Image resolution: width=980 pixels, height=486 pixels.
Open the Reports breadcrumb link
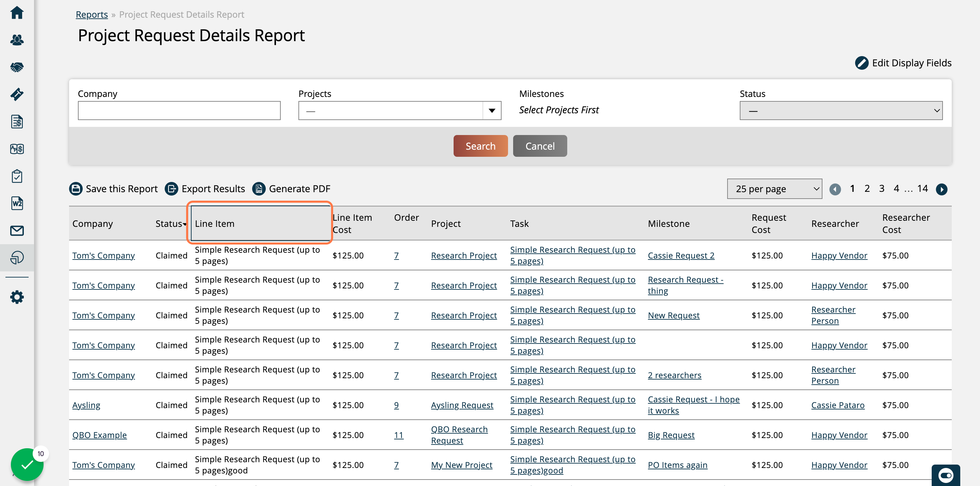91,14
